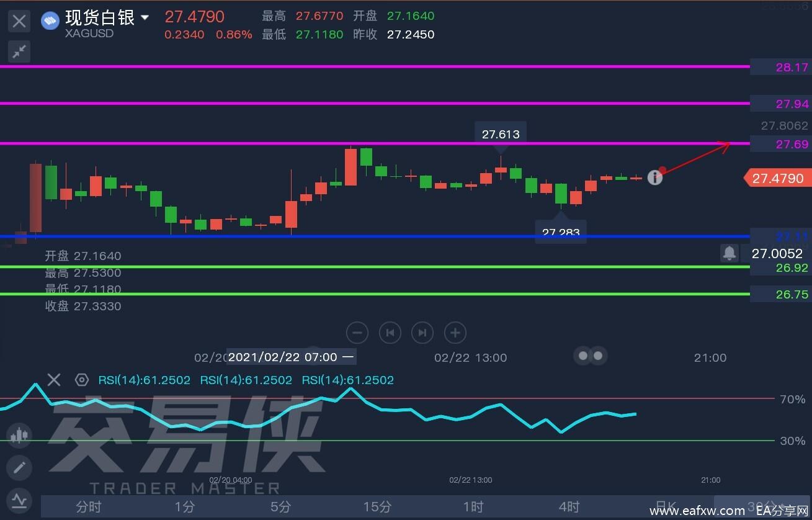Select the pencil drawing tool
Screen dimensions: 812x520
pyautogui.click(x=19, y=467)
